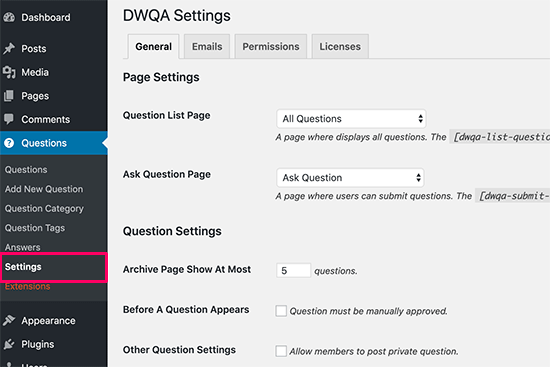
Task: Switch to the Permissions tab
Action: tap(271, 46)
